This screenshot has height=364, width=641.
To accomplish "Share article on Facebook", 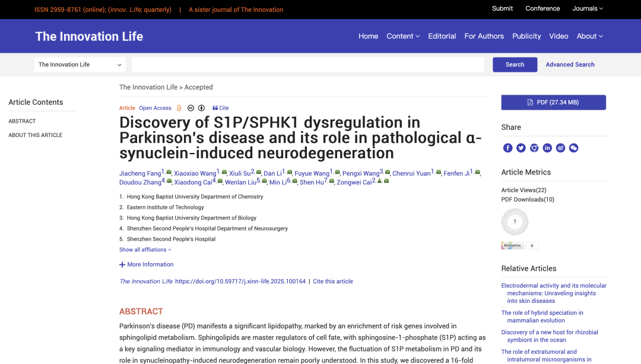I will [507, 148].
